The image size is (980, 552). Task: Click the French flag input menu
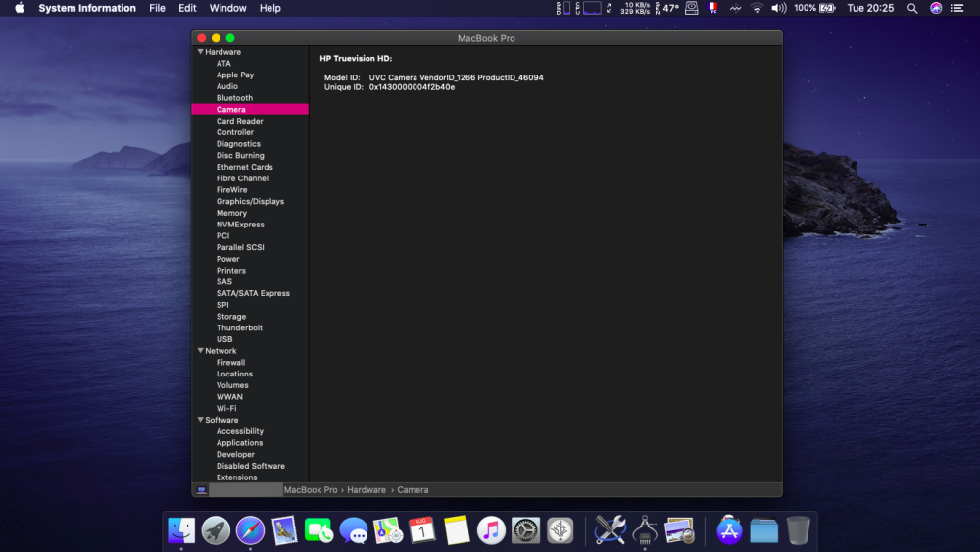712,8
